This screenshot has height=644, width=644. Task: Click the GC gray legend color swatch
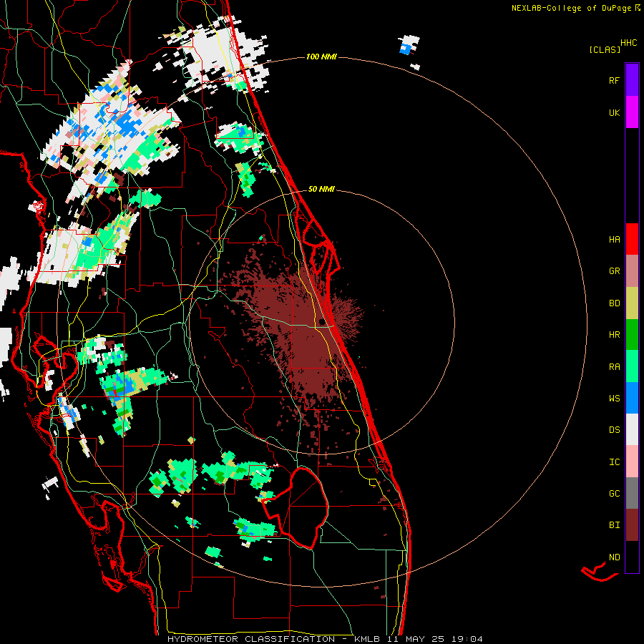632,493
